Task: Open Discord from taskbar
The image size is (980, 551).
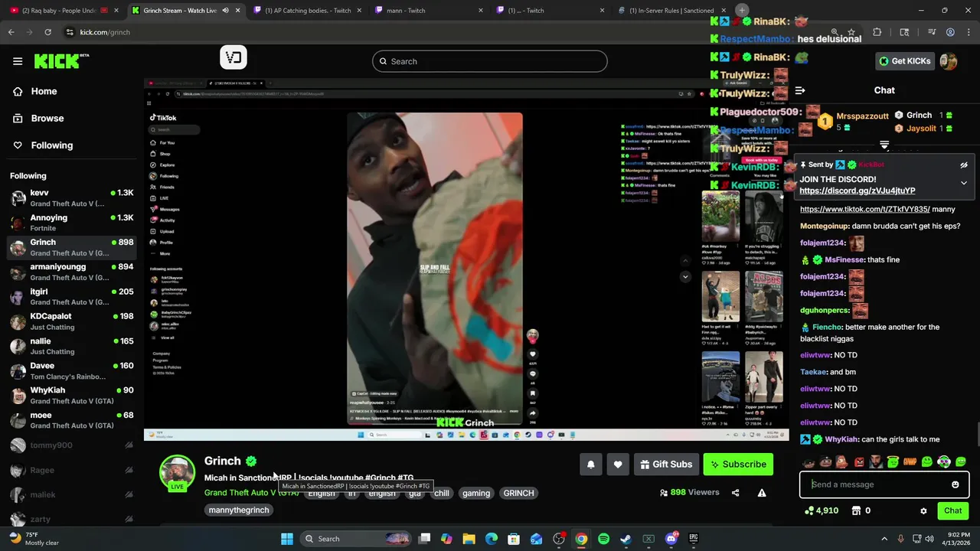Action: tap(671, 539)
